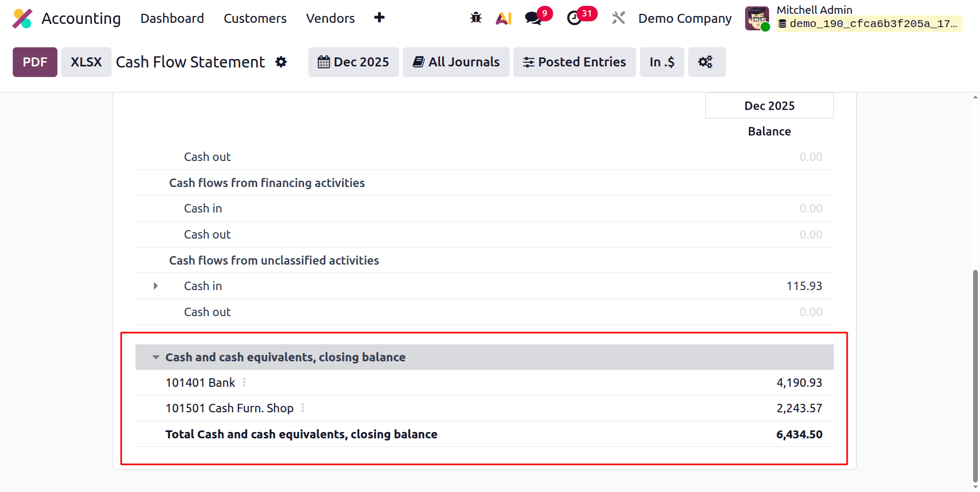Toggle the In .$ currency option
Image resolution: width=980 pixels, height=492 pixels.
coord(662,62)
